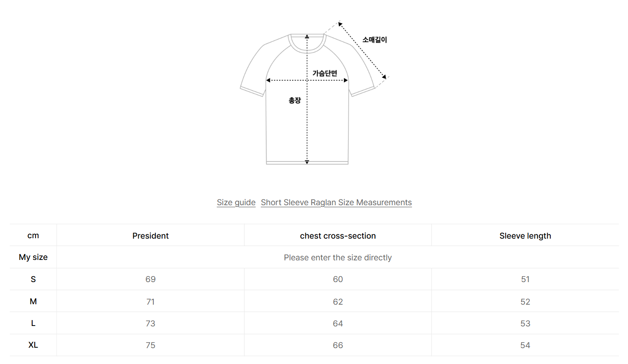
Task: Click the My size row label
Action: [x=33, y=257]
